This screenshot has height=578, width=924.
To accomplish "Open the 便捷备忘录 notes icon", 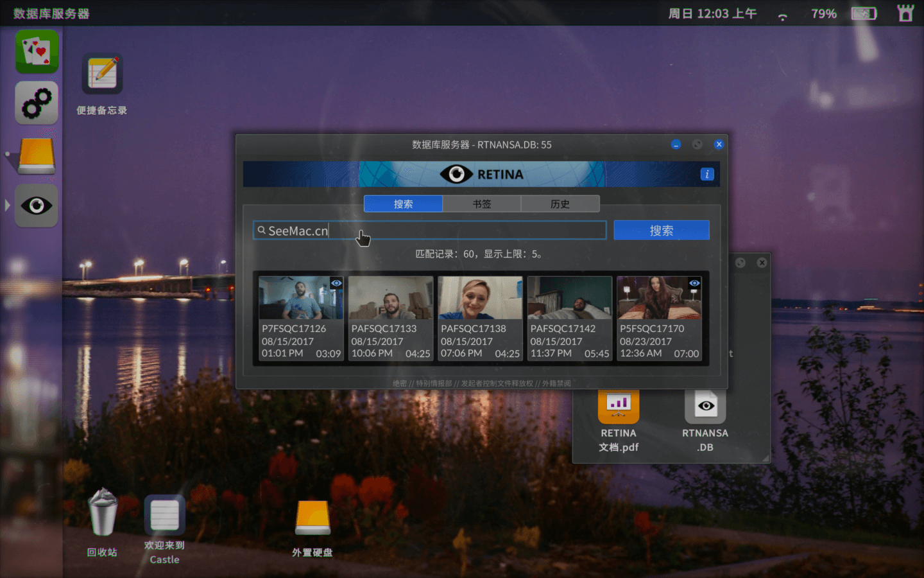I will point(102,74).
